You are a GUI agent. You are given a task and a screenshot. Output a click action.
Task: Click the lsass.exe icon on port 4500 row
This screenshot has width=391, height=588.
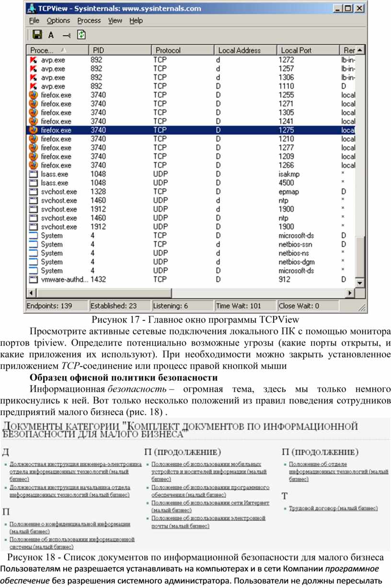(33, 183)
